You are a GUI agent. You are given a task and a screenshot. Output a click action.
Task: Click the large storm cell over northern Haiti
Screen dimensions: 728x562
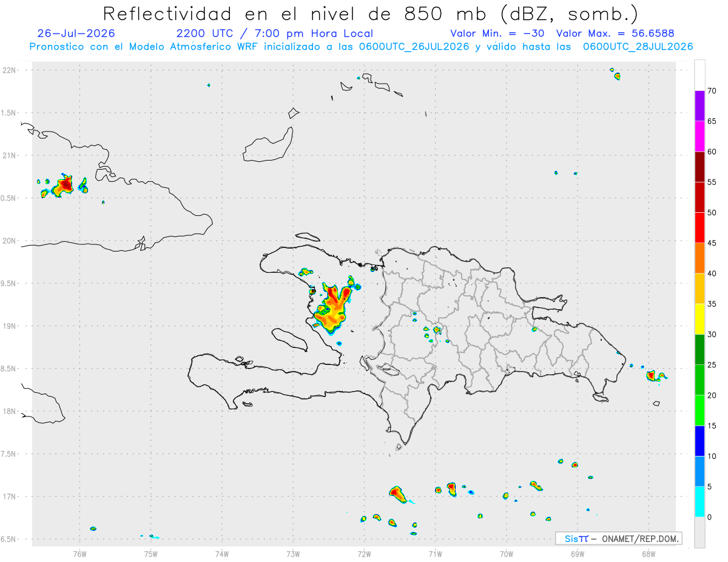coord(332,307)
